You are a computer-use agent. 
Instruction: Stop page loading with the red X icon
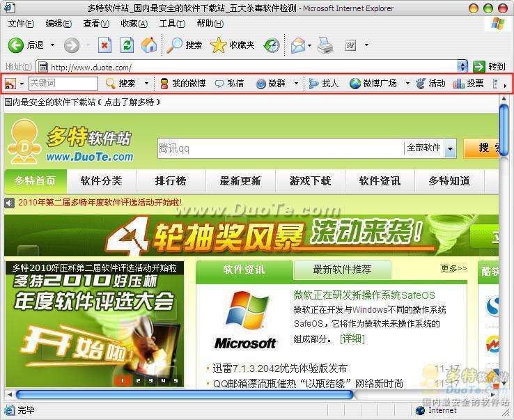104,45
